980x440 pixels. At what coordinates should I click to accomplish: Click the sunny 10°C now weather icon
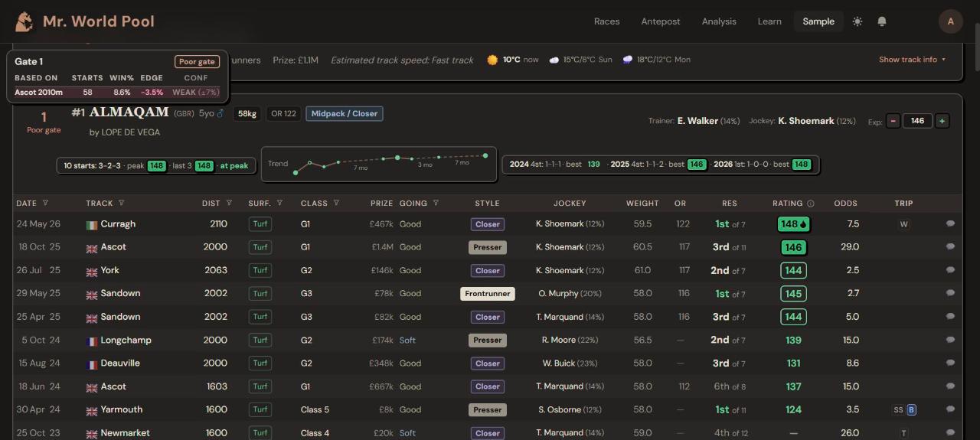tap(492, 60)
